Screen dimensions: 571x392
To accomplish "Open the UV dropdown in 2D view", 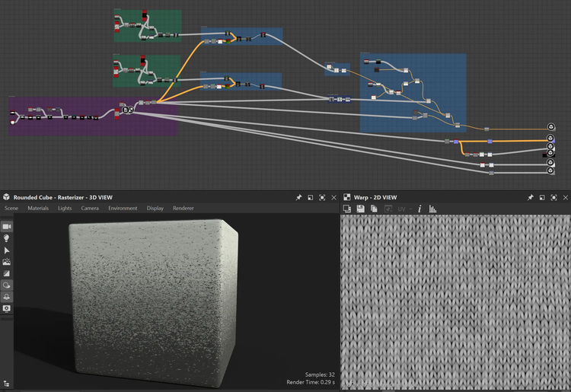I will (405, 209).
